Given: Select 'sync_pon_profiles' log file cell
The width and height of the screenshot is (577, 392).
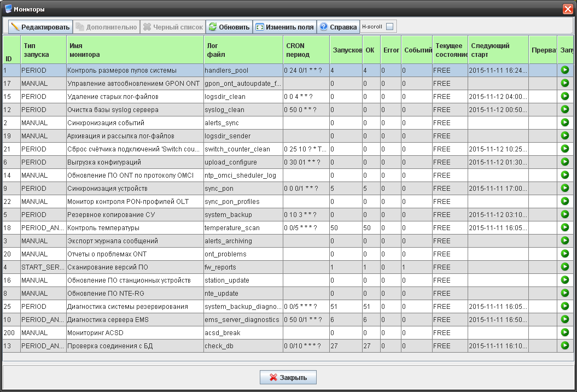Looking at the screenshot, I should coord(243,202).
